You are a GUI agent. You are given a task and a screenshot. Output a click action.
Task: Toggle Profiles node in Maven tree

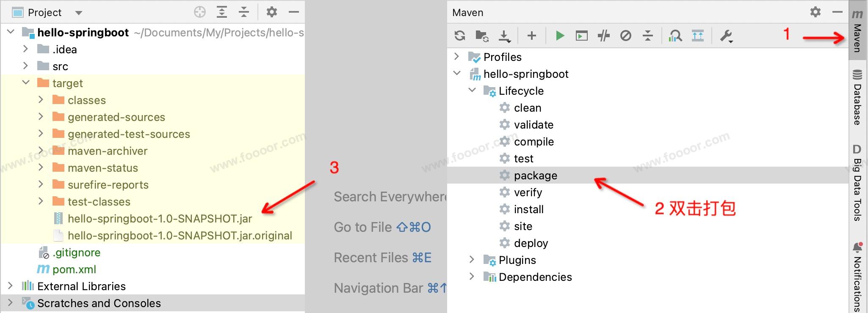(x=456, y=57)
